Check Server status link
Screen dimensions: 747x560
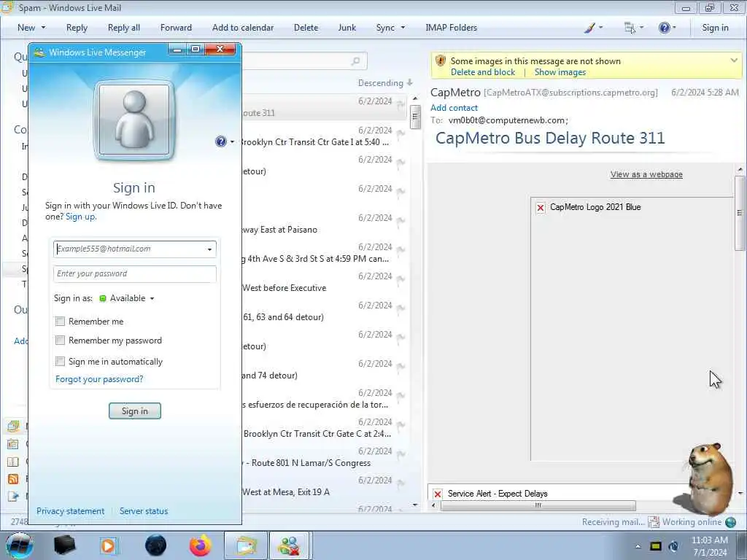[144, 511]
